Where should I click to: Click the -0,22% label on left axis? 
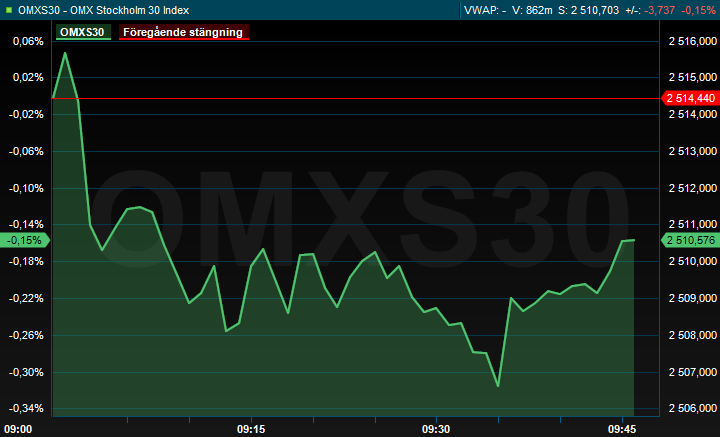(x=26, y=298)
